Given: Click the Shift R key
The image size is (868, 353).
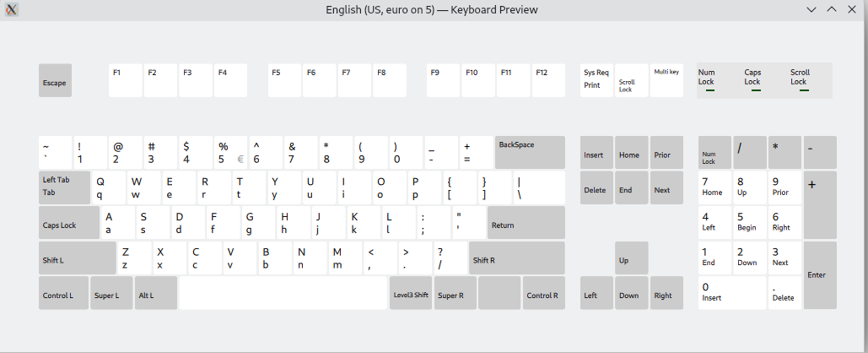Looking at the screenshot, I should 516,258.
